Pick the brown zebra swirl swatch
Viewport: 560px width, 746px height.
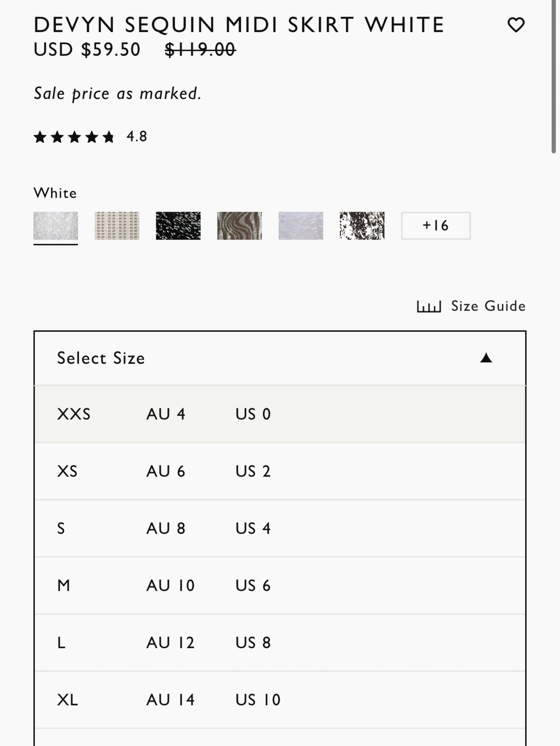click(239, 226)
